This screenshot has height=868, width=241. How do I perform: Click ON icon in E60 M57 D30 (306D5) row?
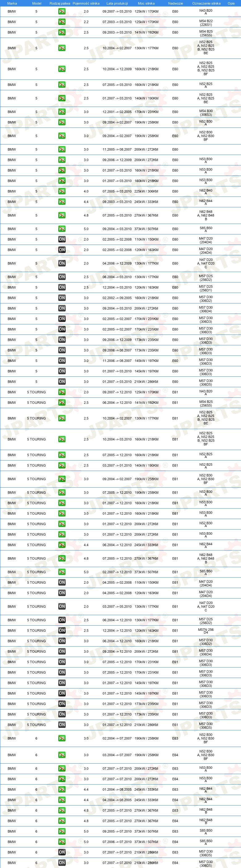[x=62, y=382]
